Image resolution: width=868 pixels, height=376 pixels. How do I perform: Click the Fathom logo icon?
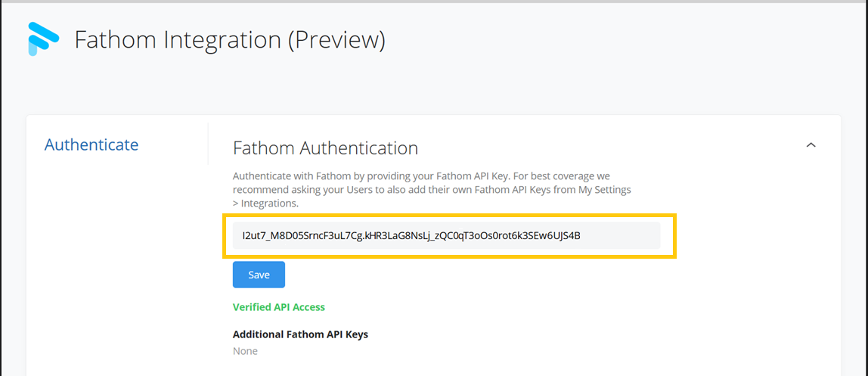43,39
